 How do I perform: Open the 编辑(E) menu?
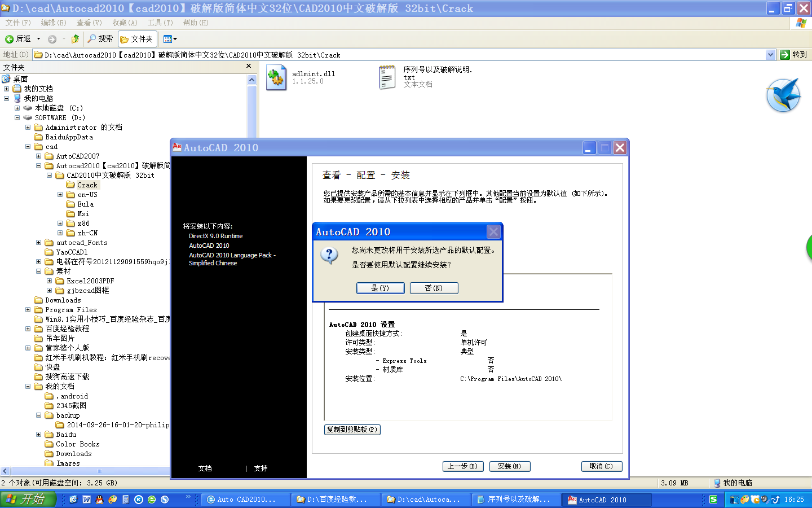pos(54,23)
